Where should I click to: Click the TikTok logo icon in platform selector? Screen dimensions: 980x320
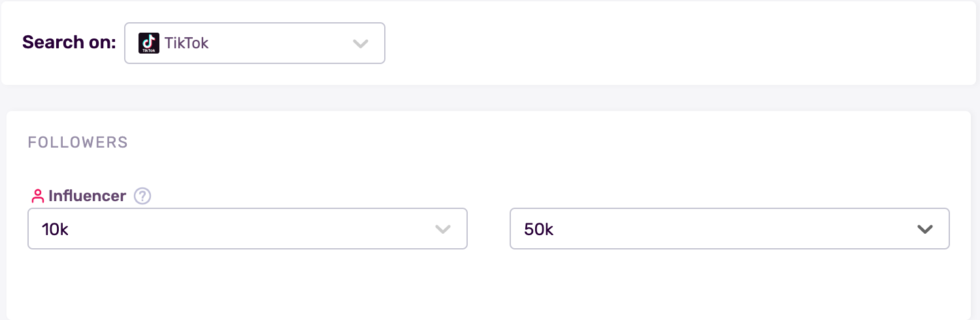click(149, 43)
